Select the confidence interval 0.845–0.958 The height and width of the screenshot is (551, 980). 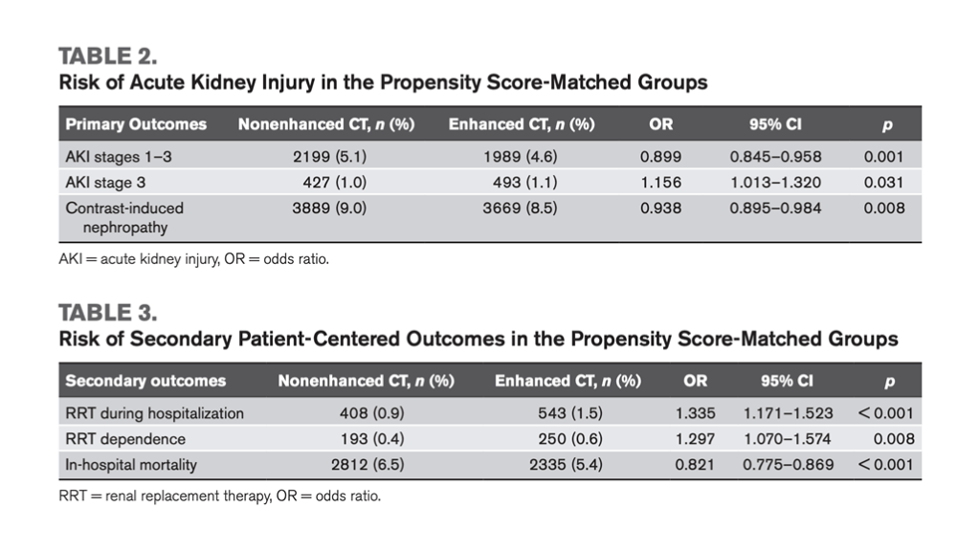[775, 157]
